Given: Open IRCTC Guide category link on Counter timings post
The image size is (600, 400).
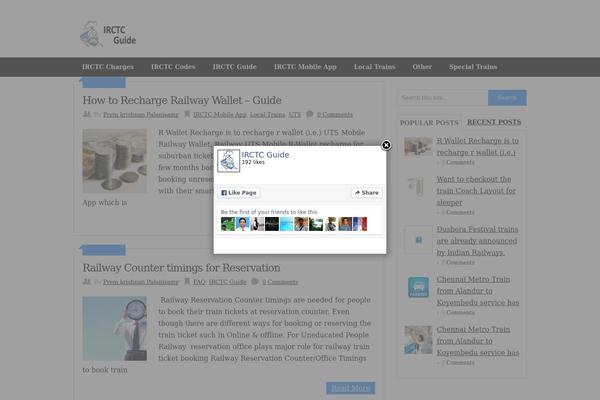Looking at the screenshot, I should pyautogui.click(x=227, y=282).
